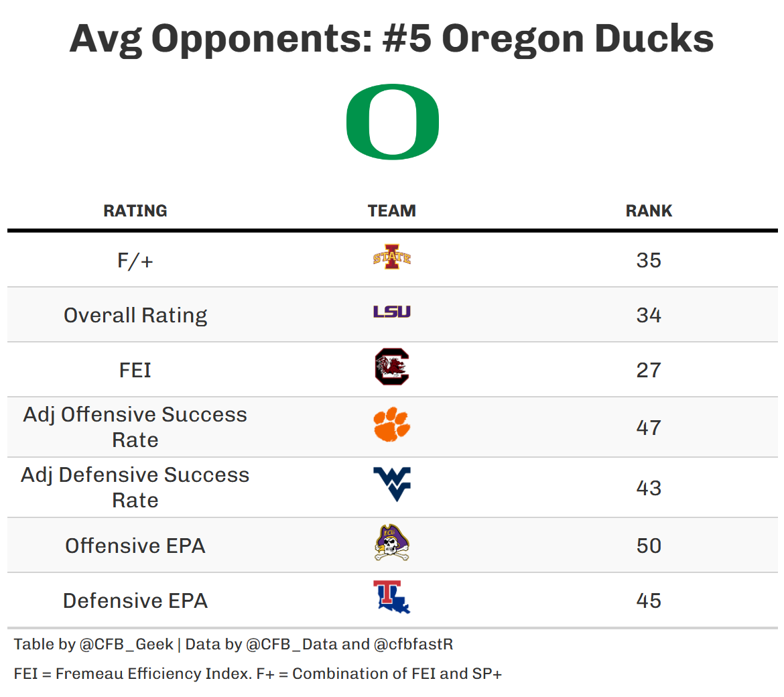Click the South Carolina Gamecocks logo
This screenshot has width=784, height=697.
(x=392, y=367)
